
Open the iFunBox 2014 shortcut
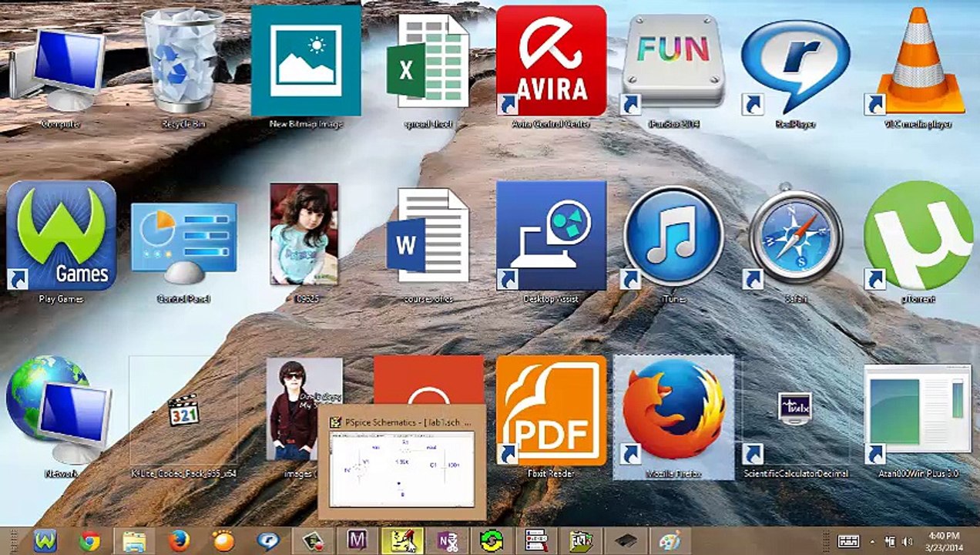(x=673, y=69)
